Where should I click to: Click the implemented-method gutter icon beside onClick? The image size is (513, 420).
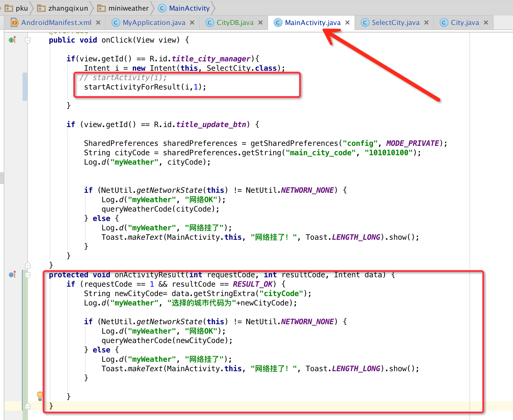click(x=12, y=40)
